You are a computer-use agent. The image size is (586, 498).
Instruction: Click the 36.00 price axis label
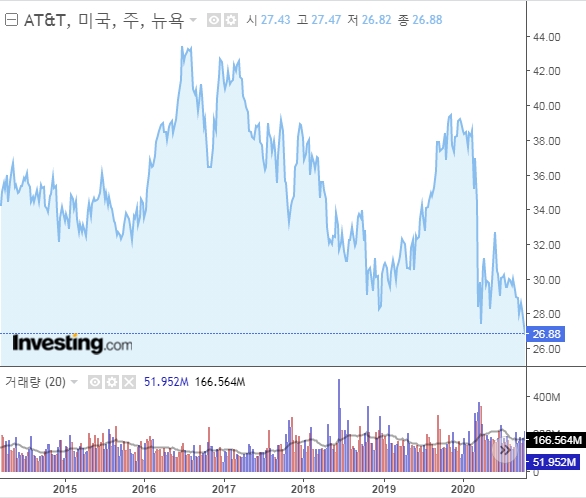tap(547, 176)
